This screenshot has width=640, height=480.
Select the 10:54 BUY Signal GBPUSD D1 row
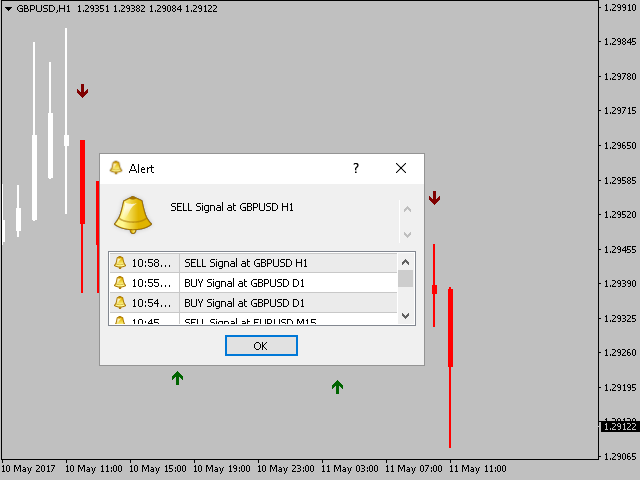[x=253, y=303]
